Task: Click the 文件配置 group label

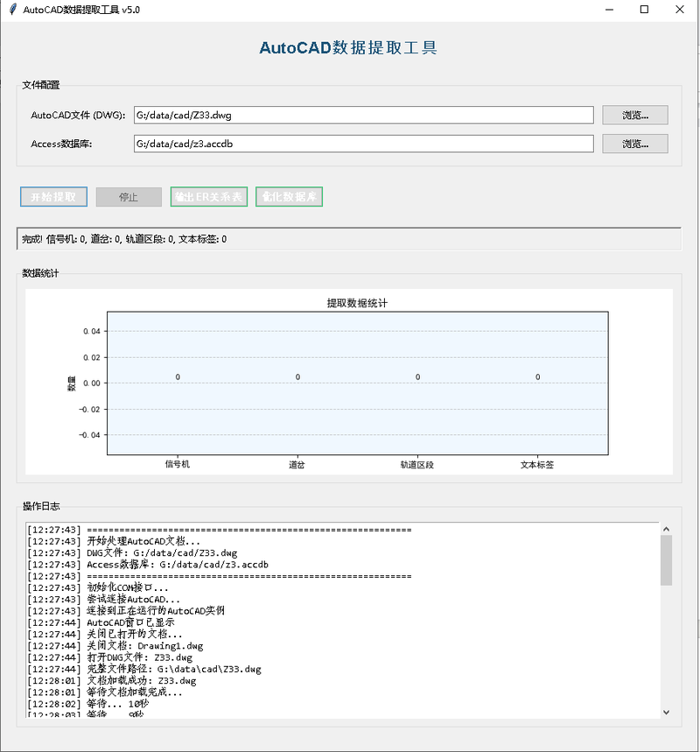Action: pyautogui.click(x=41, y=85)
